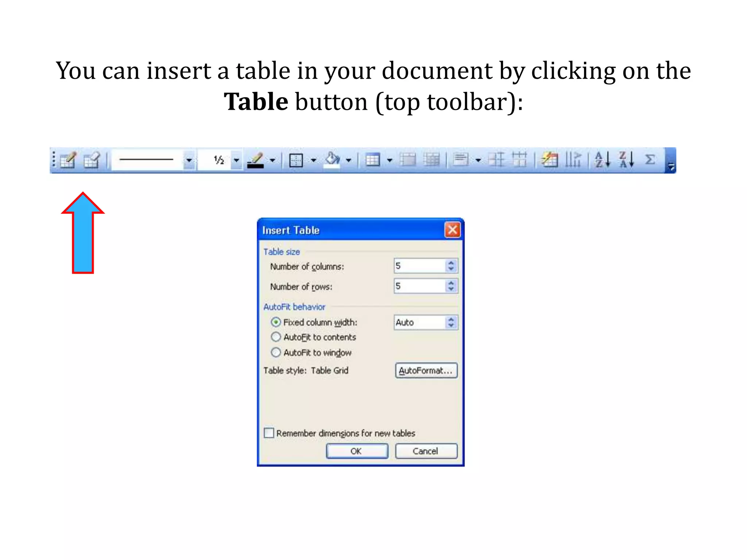The image size is (747, 560).
Task: Click the Change Text Direction icon
Action: pos(573,160)
